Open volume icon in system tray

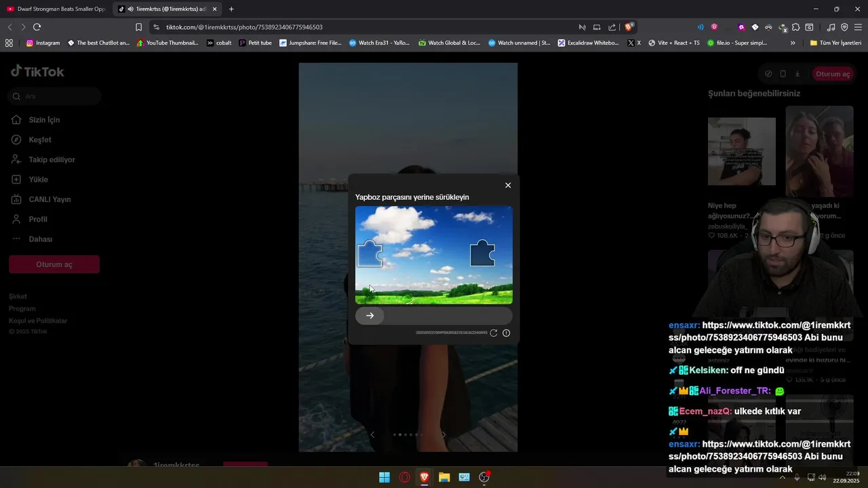(823, 477)
